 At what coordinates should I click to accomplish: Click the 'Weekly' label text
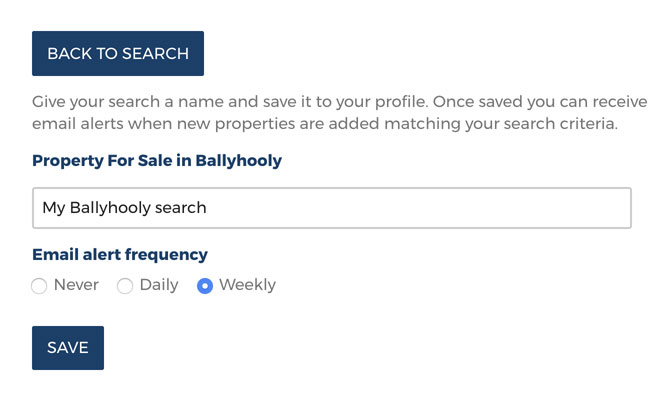tap(247, 285)
